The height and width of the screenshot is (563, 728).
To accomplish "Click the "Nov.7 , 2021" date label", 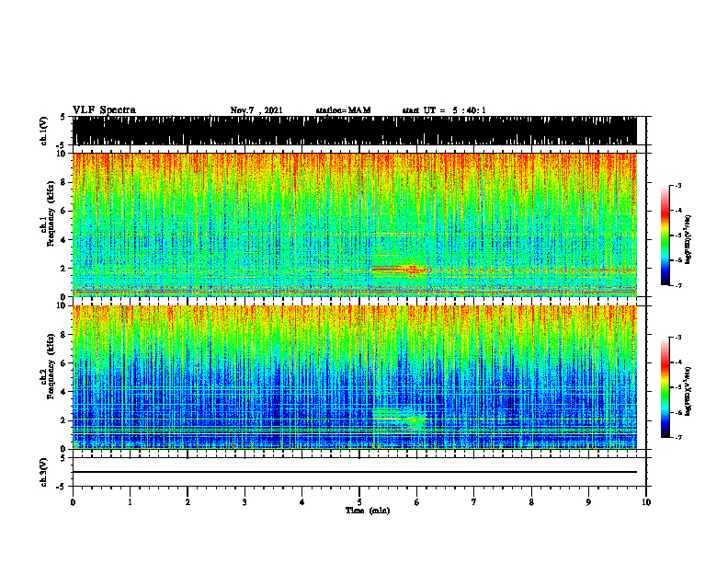I will (x=256, y=110).
